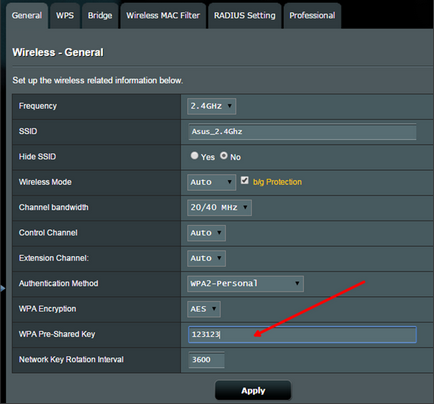Click the WPA Pre-Shared Key field
The width and height of the screenshot is (434, 404).
[x=302, y=334]
